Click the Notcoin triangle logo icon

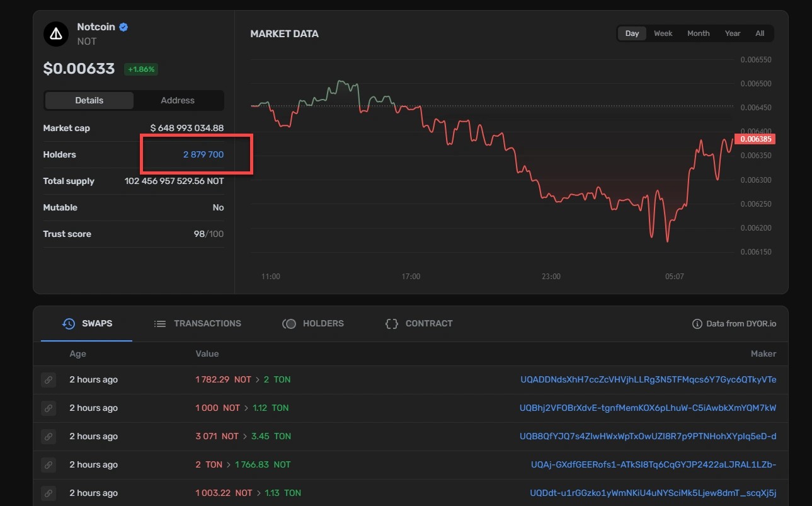(56, 34)
